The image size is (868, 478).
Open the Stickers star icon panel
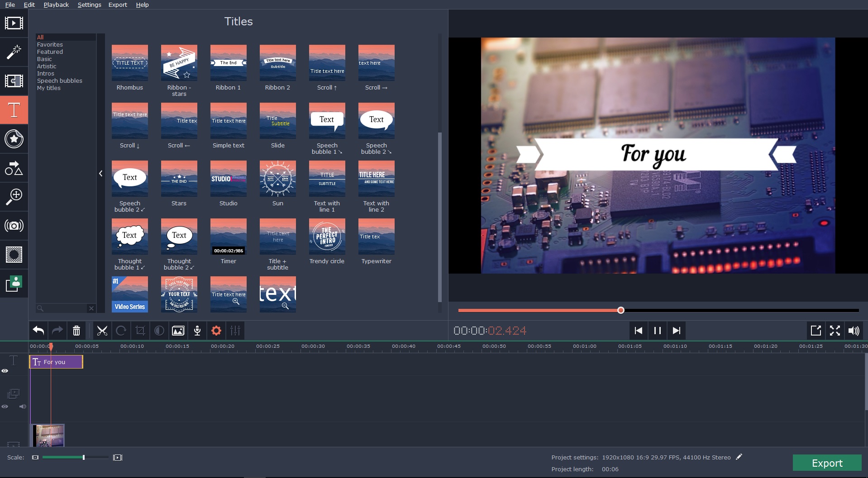14,139
